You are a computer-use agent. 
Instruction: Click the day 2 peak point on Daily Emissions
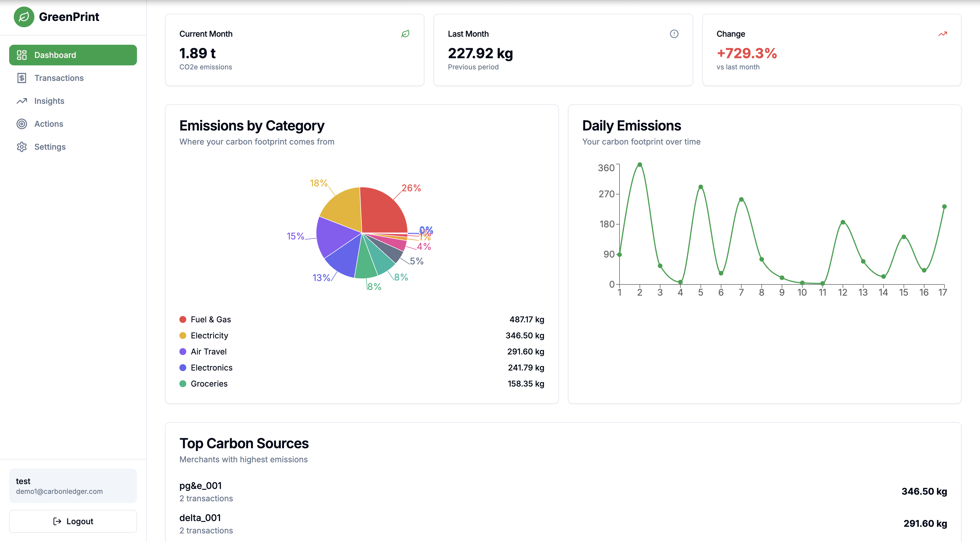(640, 165)
